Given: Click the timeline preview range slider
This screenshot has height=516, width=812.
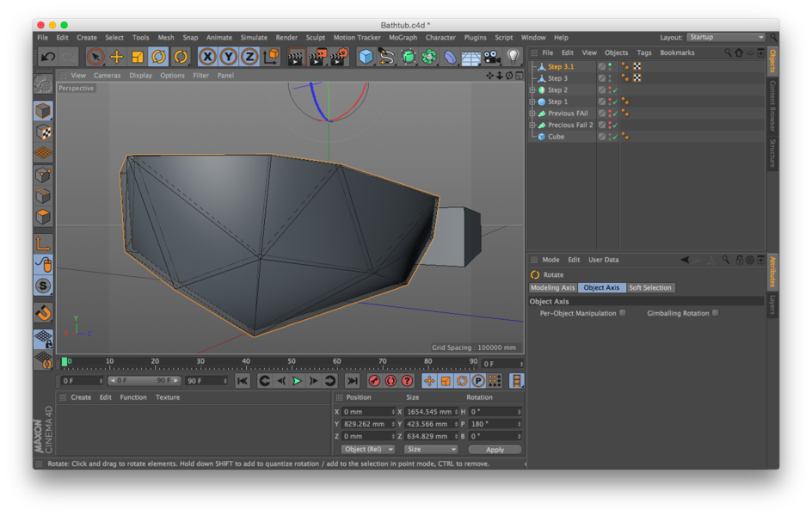Looking at the screenshot, I should point(145,381).
